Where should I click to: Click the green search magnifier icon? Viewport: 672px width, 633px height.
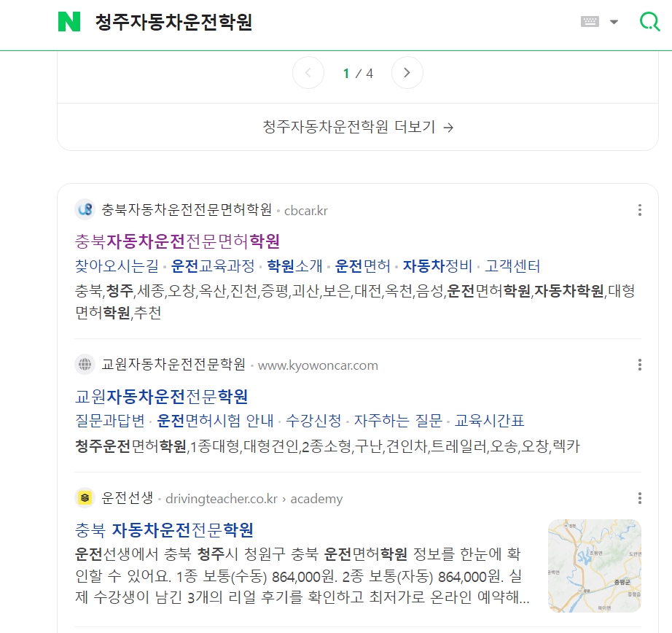click(x=649, y=21)
